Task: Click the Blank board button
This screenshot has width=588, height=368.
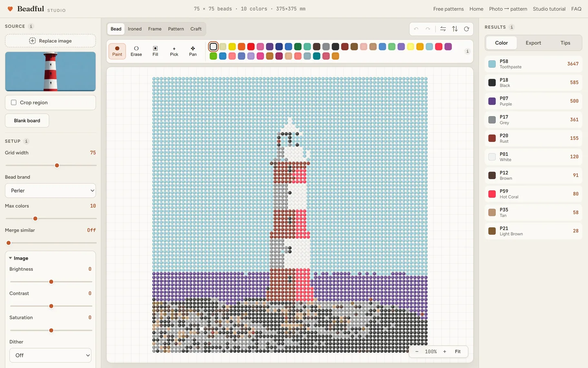Action: 27,121
